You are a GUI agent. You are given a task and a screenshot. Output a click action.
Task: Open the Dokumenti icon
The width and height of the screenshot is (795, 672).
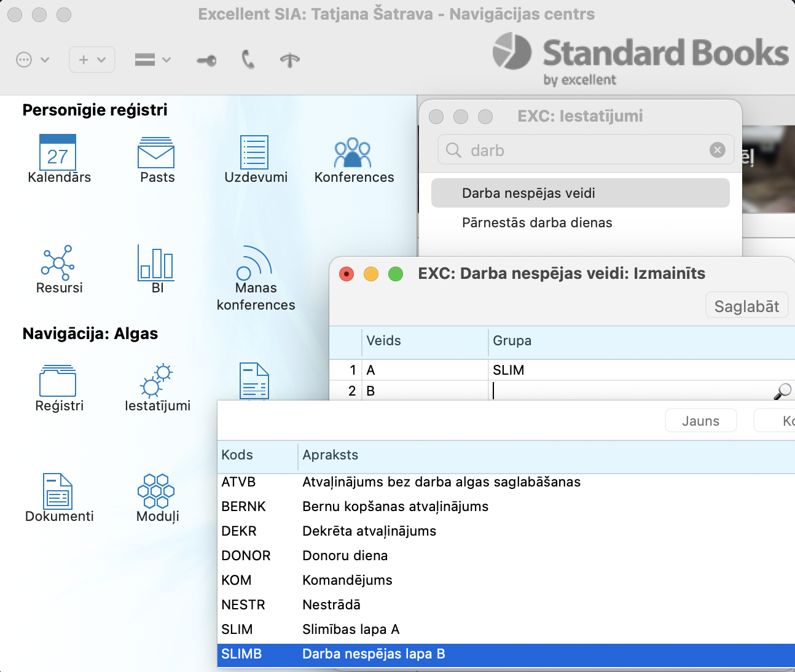tap(58, 491)
